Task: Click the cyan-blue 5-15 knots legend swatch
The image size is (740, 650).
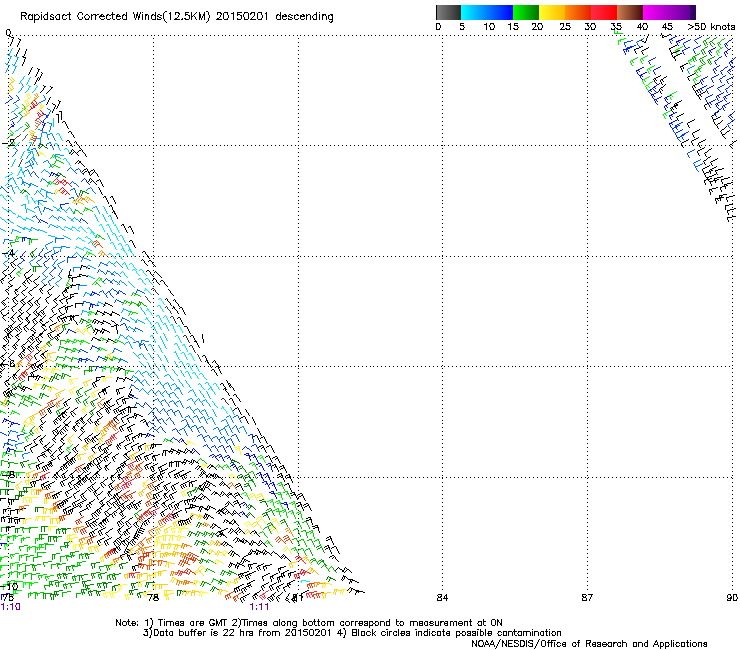Action: point(487,12)
